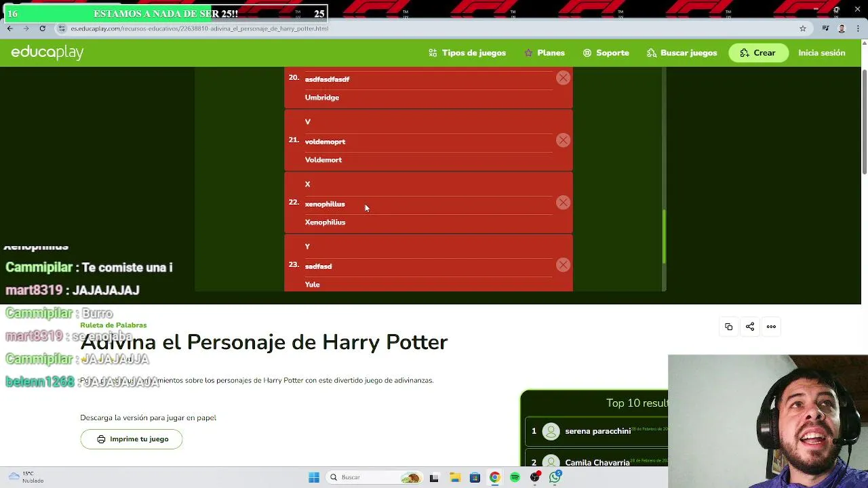
Task: Click the weather widget Nublado
Action: (x=27, y=477)
